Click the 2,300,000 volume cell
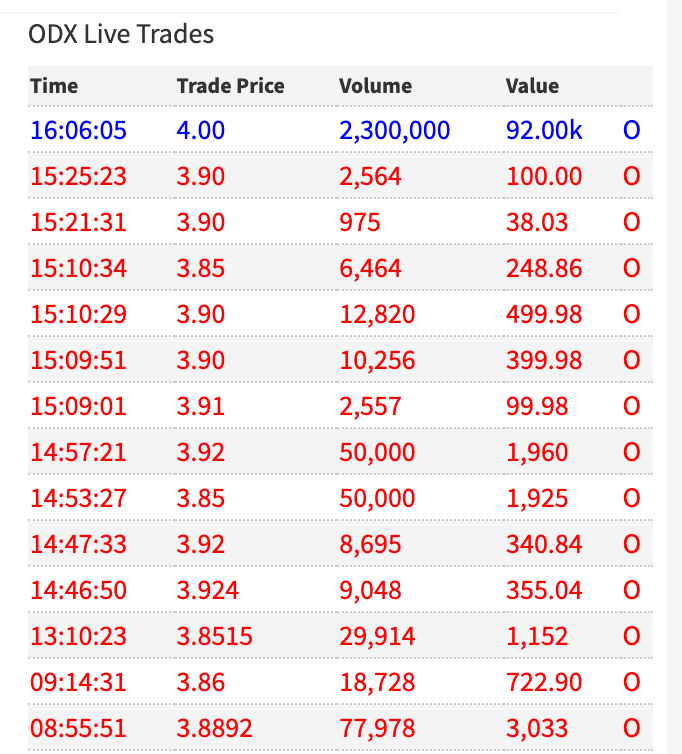 (x=394, y=130)
